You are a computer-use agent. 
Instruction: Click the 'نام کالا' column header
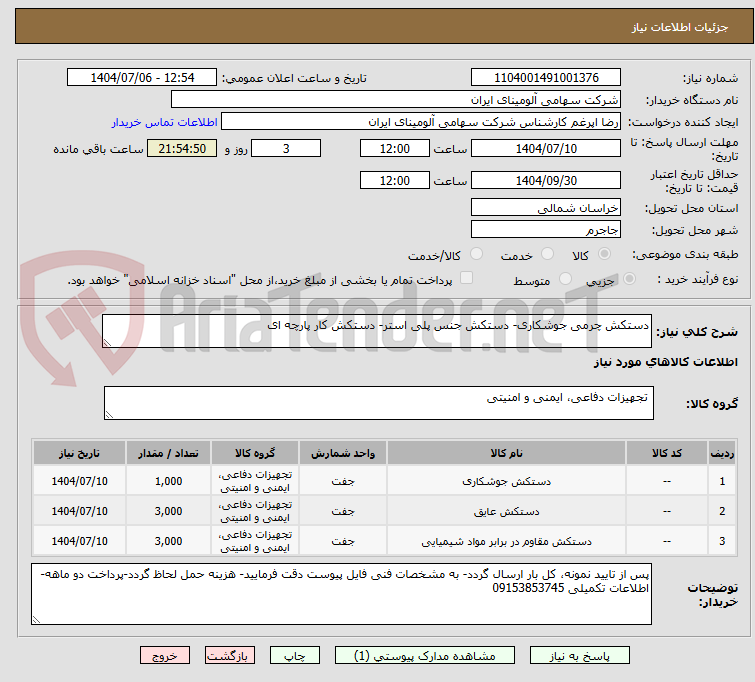click(x=505, y=453)
